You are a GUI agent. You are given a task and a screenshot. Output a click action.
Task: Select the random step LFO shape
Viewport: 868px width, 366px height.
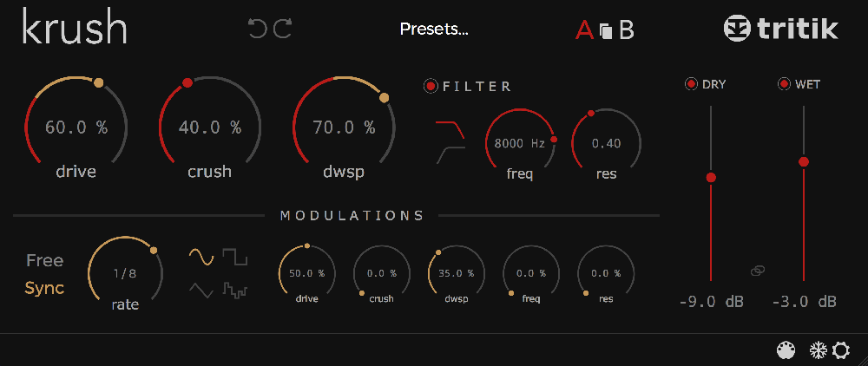[234, 290]
